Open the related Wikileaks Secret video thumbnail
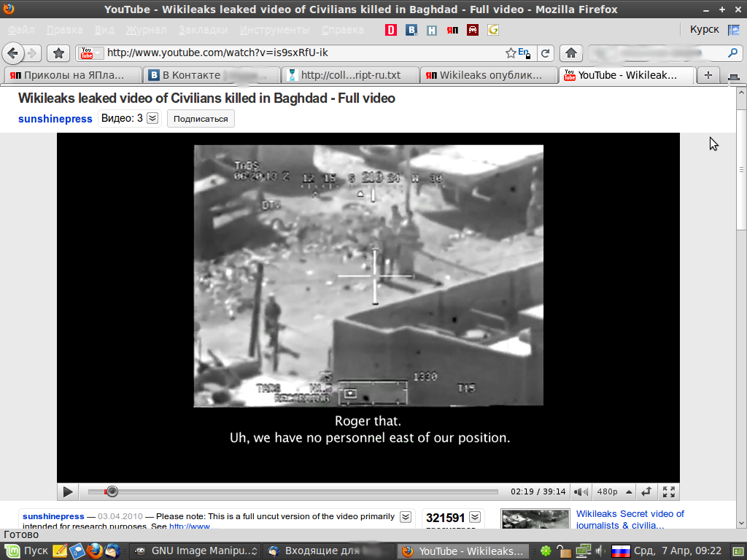The height and width of the screenshot is (560, 747). coord(535,519)
